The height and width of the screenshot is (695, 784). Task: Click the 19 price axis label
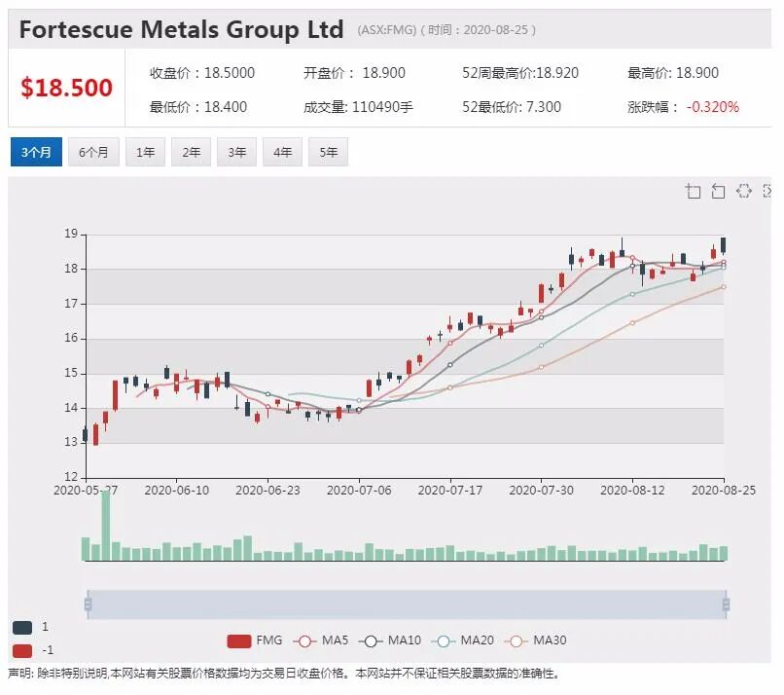pyautogui.click(x=71, y=234)
